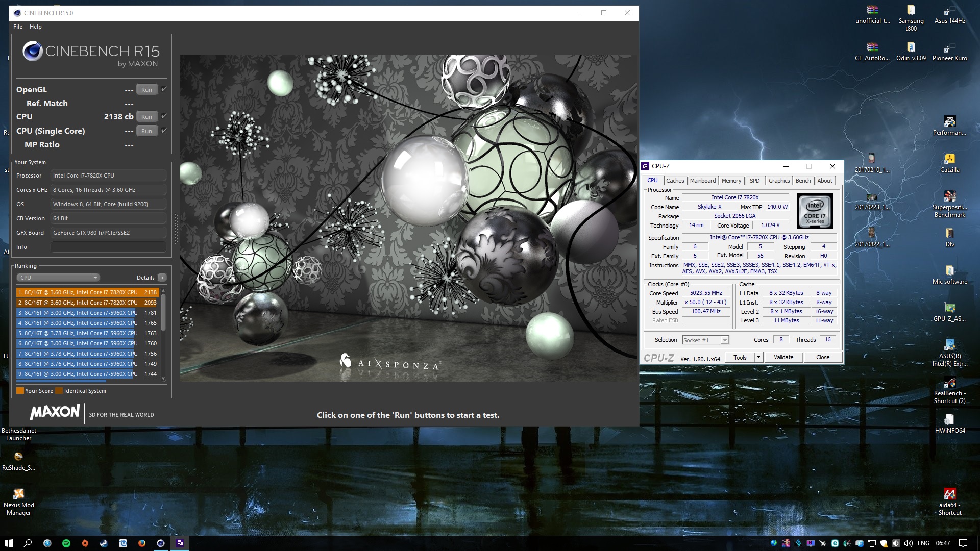Switch to Caches tab in CPU-Z
The width and height of the screenshot is (980, 551).
(675, 181)
